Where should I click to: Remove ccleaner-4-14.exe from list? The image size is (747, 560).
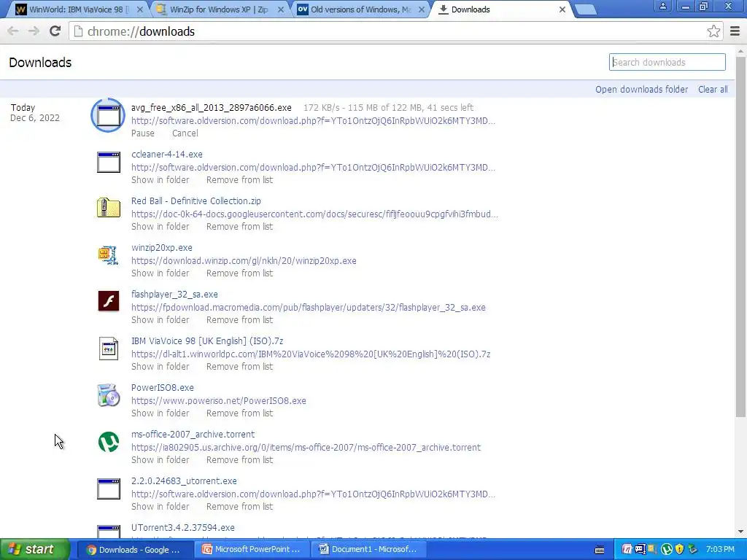(x=239, y=180)
